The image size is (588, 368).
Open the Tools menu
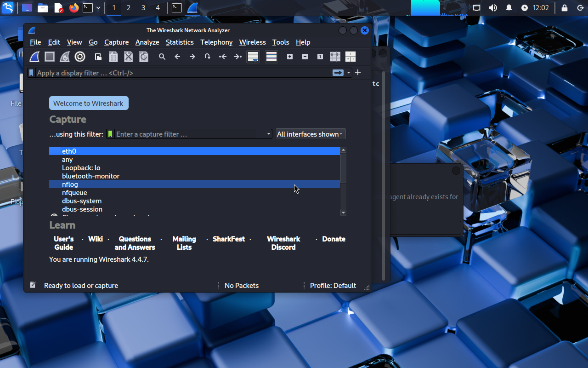[x=281, y=42]
